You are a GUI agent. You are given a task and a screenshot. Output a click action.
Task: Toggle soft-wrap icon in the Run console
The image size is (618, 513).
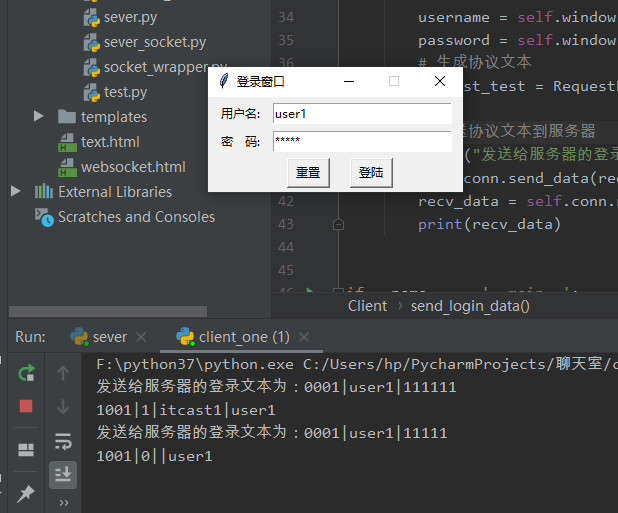(x=63, y=441)
